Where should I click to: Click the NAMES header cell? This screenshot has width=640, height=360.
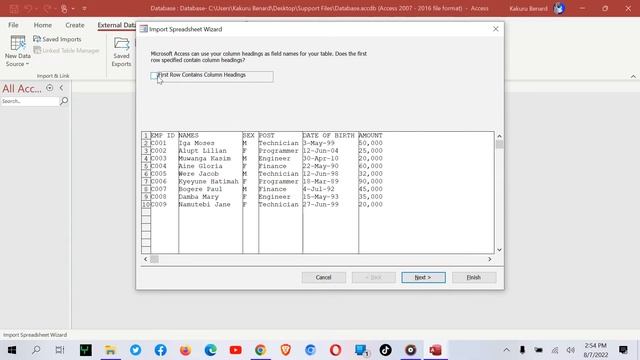pos(210,136)
